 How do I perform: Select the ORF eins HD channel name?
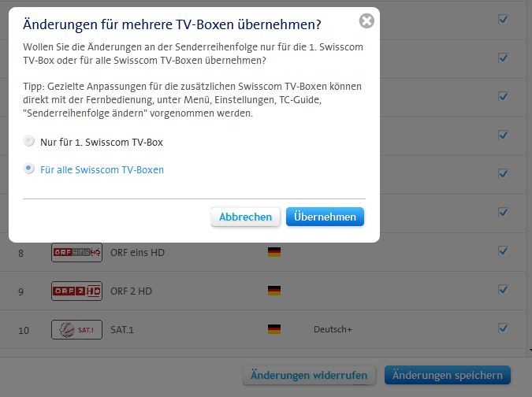tap(137, 253)
